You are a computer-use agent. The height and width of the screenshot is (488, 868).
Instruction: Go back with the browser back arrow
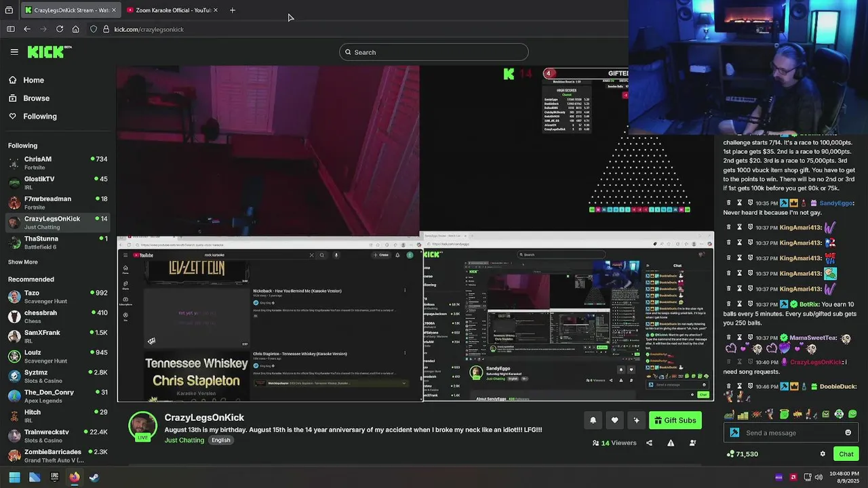point(27,29)
